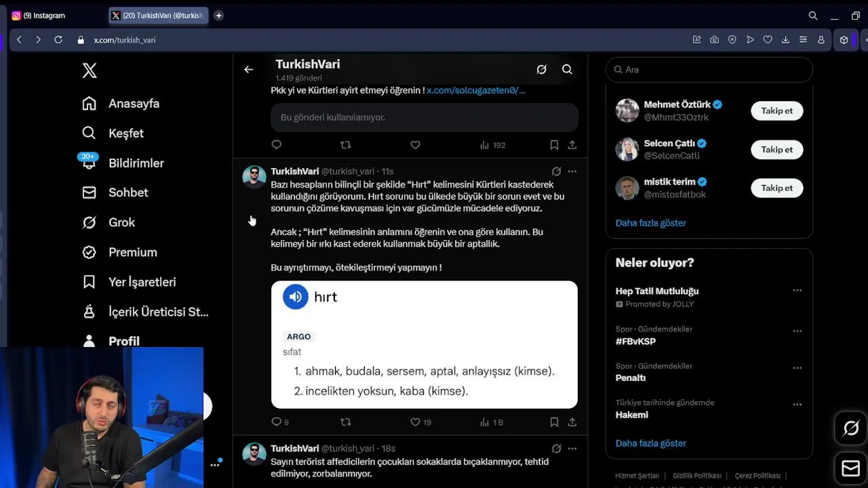Open the x.com/solcugazeten0 link
The height and width of the screenshot is (488, 868).
(x=476, y=90)
